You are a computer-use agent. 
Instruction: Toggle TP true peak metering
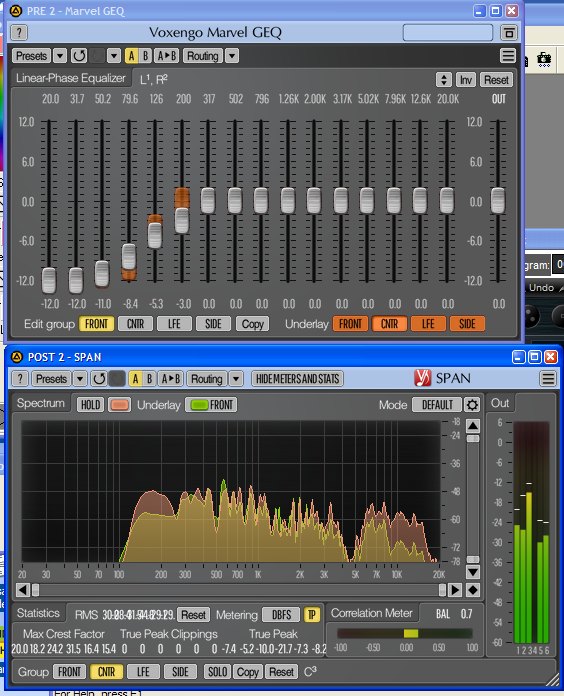[x=312, y=615]
